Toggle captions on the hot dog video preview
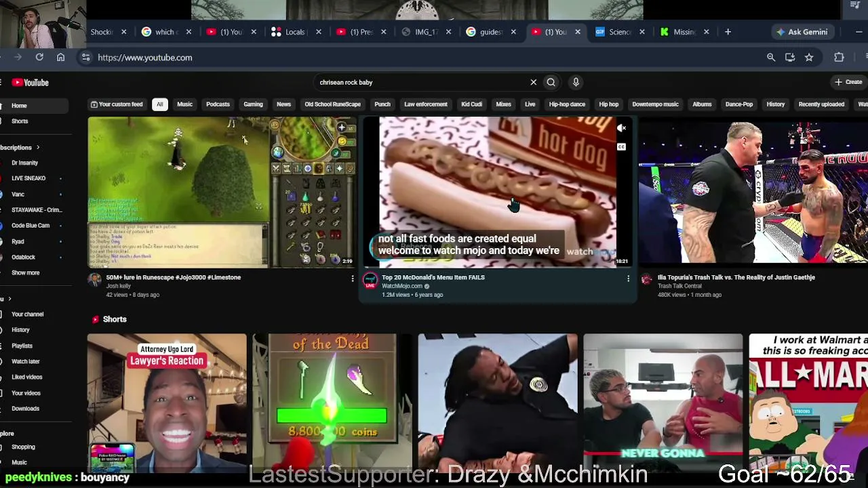 coord(621,146)
